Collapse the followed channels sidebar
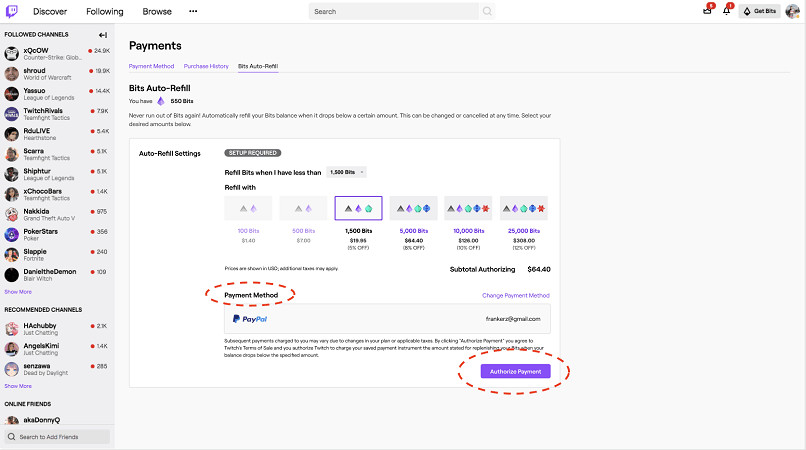 pyautogui.click(x=103, y=35)
